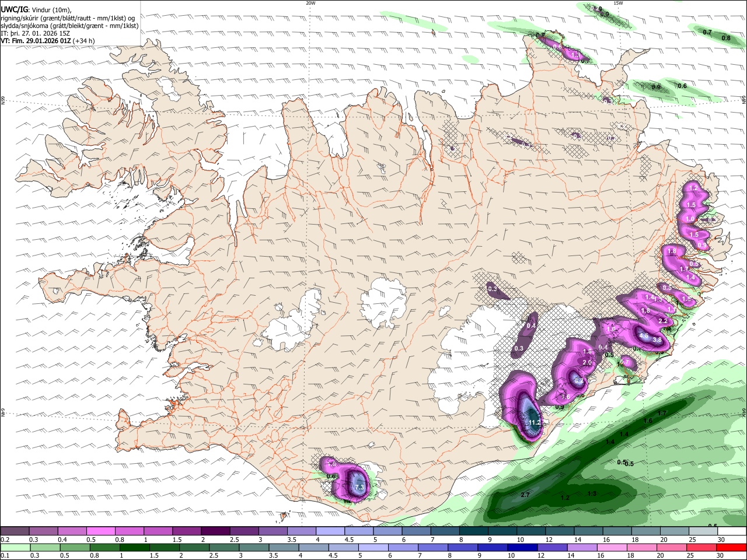Click the bright red swatch labeled 30 in the rain legend
Viewport: 747px width, 560px height.
click(x=731, y=547)
